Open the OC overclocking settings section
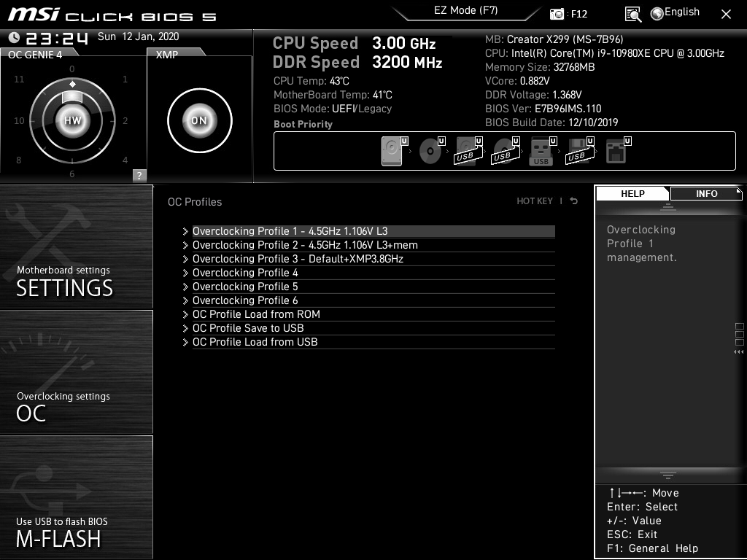 [x=76, y=372]
